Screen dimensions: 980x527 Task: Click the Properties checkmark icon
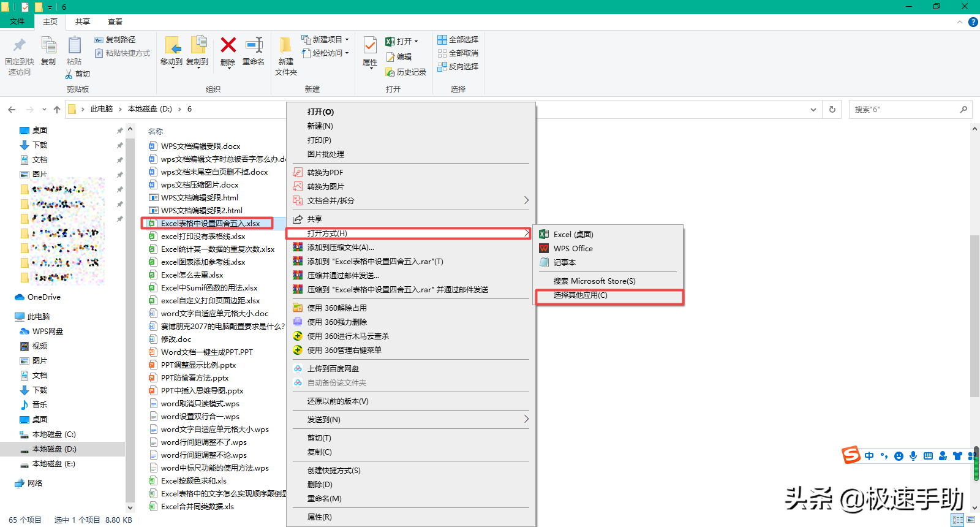pos(370,45)
